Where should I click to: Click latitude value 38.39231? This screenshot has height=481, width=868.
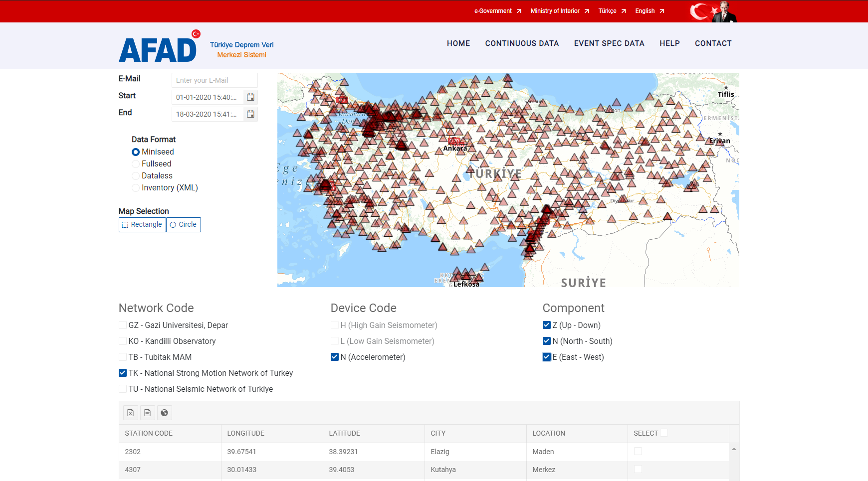[x=374, y=452]
